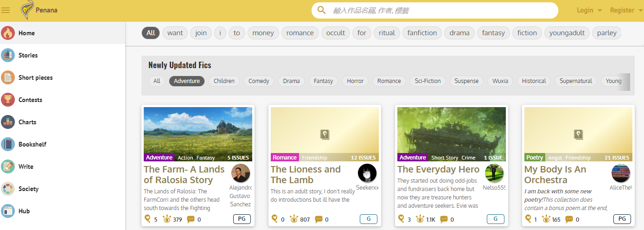The width and height of the screenshot is (644, 230).
Task: Click views eye icon showing 807
Action: [x=294, y=219]
